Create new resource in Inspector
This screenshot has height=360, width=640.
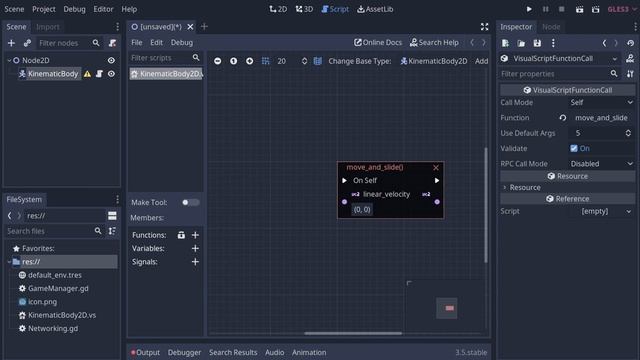[505, 43]
